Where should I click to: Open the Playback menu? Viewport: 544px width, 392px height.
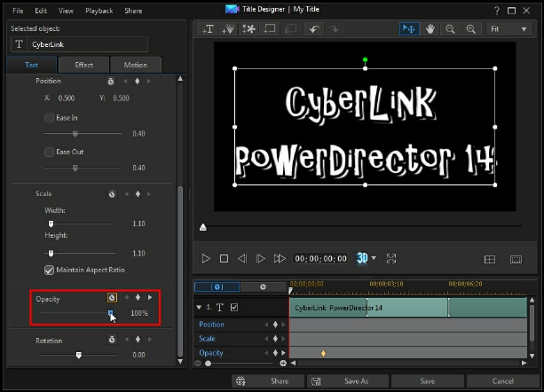99,11
